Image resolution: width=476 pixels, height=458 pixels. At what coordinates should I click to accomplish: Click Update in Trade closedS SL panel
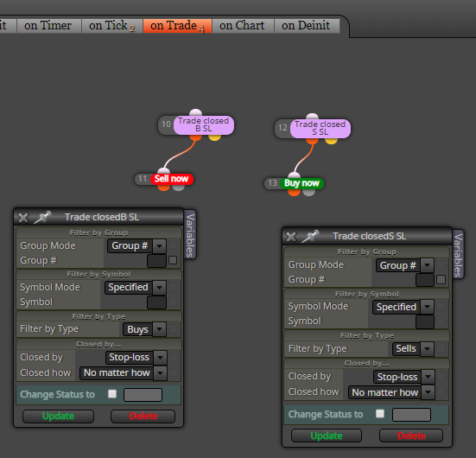pos(327,436)
